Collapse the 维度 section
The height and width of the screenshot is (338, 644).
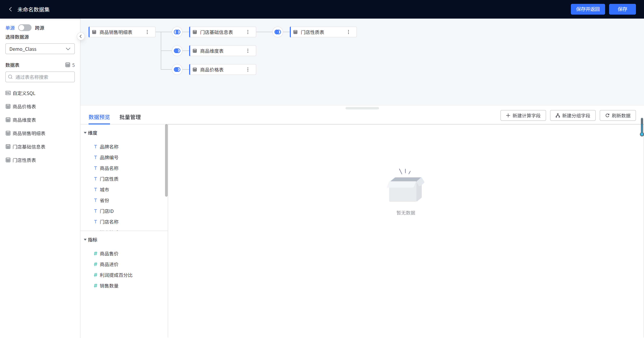pos(85,133)
